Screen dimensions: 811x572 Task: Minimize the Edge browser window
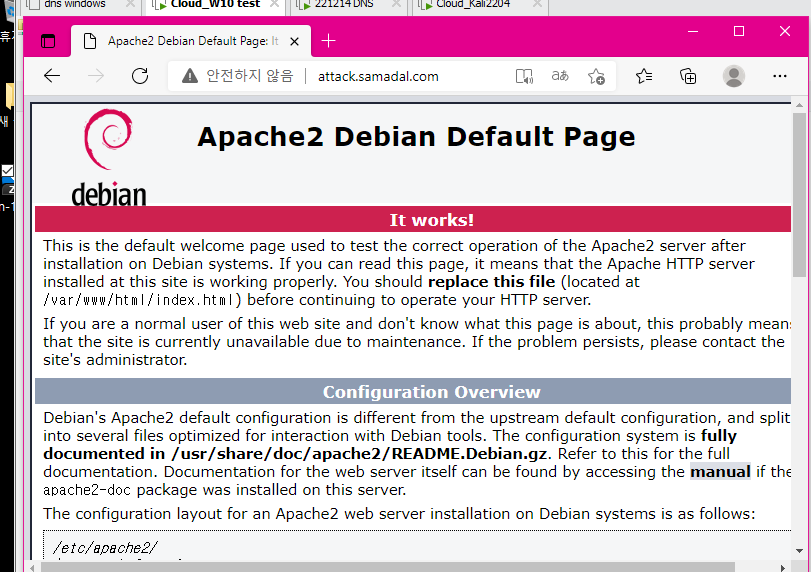click(693, 32)
